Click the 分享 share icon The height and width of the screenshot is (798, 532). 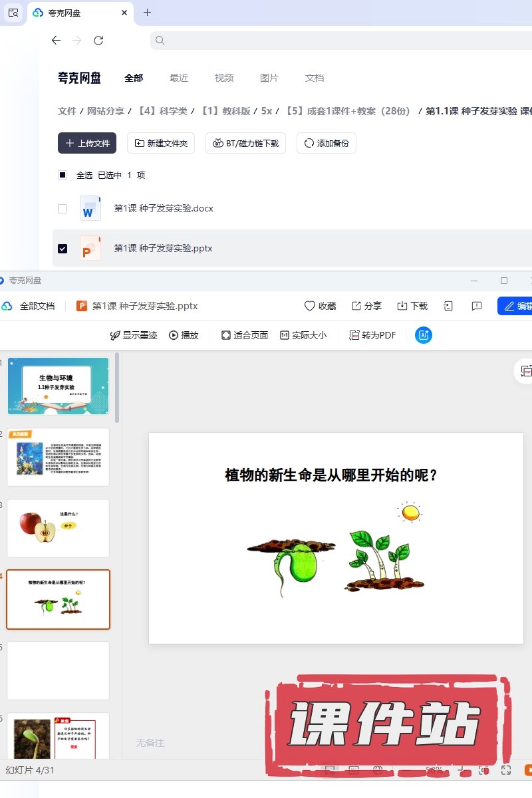point(356,306)
